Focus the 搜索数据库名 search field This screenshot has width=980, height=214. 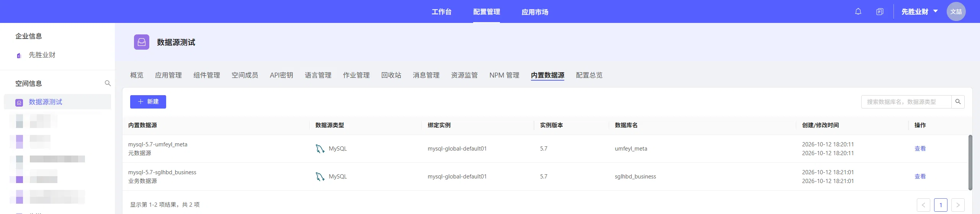click(906, 102)
